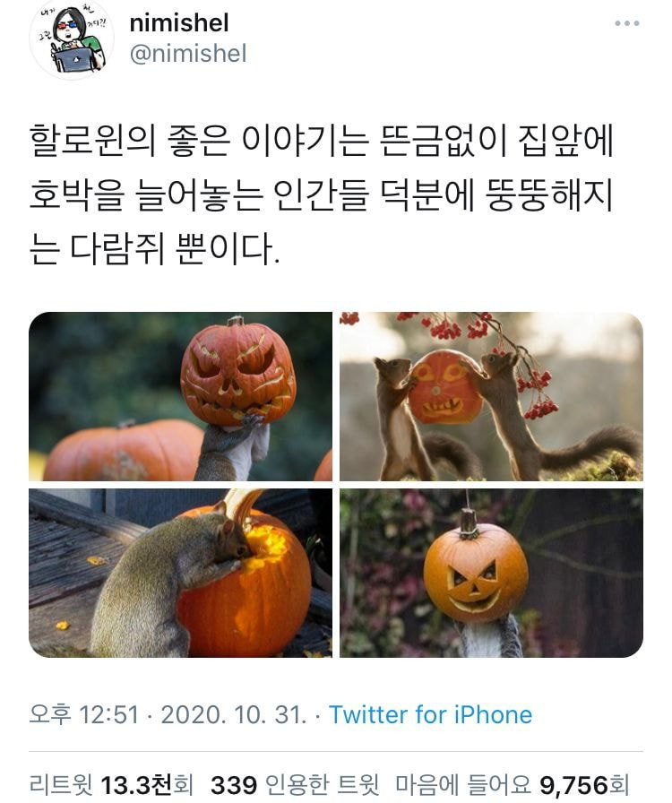Select the tweet timestamp 오후 12:51
The width and height of the screenshot is (672, 803).
click(84, 714)
